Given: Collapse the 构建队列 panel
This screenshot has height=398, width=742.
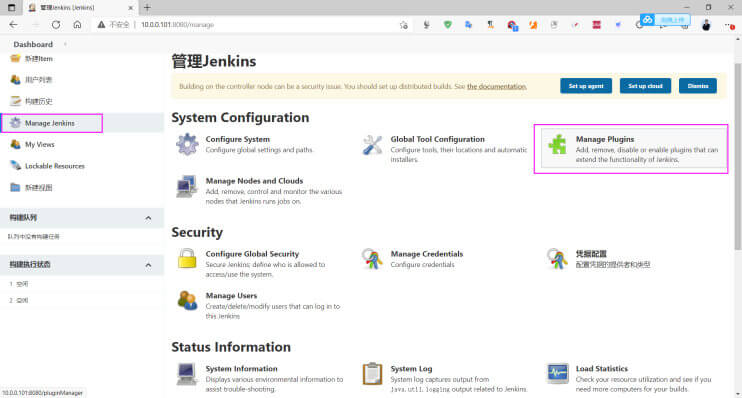Looking at the screenshot, I should [x=148, y=218].
